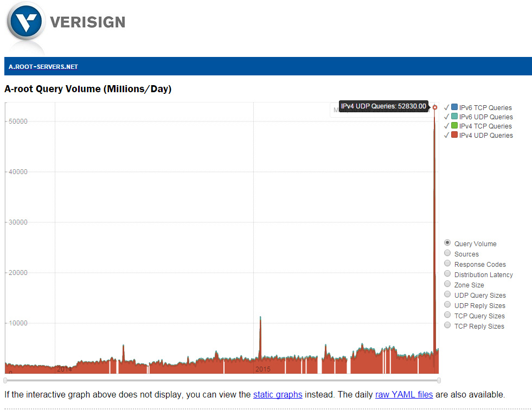Select the UDP Query Sizes radio button
The width and height of the screenshot is (532, 410).
(447, 294)
